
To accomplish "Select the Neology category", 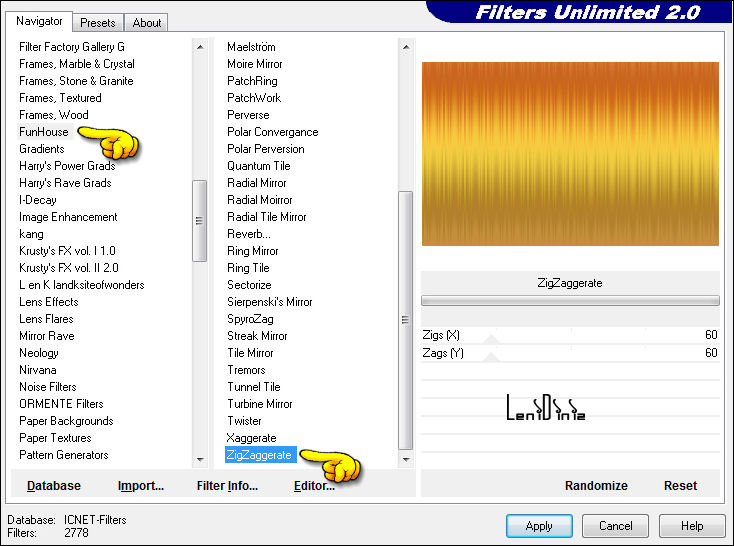I will click(39, 353).
